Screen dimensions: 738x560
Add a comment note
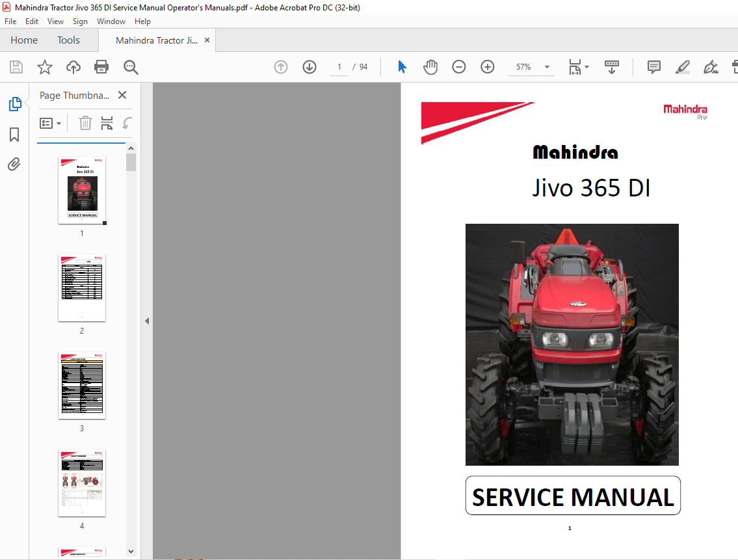(x=653, y=67)
